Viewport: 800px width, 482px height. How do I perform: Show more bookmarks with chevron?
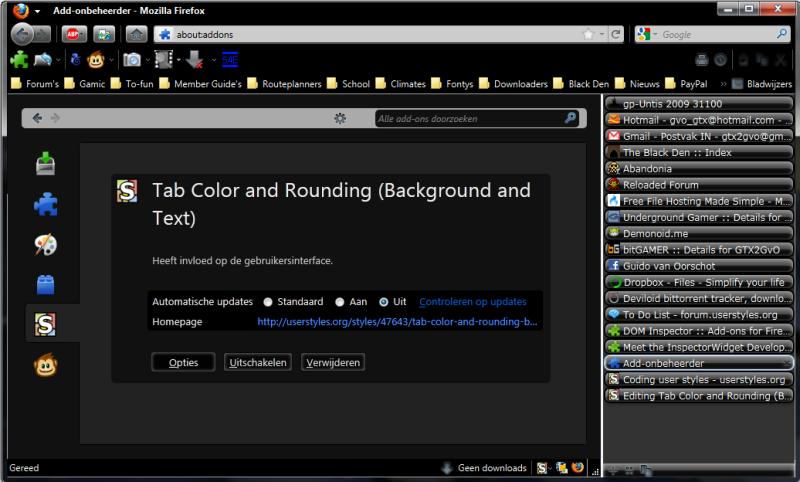[x=723, y=84]
